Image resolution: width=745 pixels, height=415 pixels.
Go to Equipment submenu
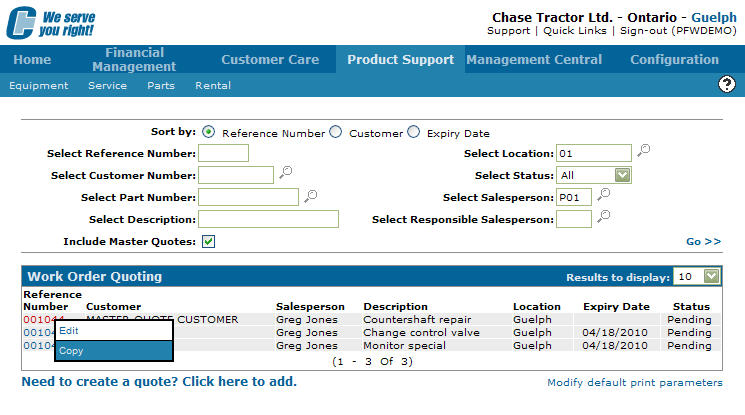point(38,86)
